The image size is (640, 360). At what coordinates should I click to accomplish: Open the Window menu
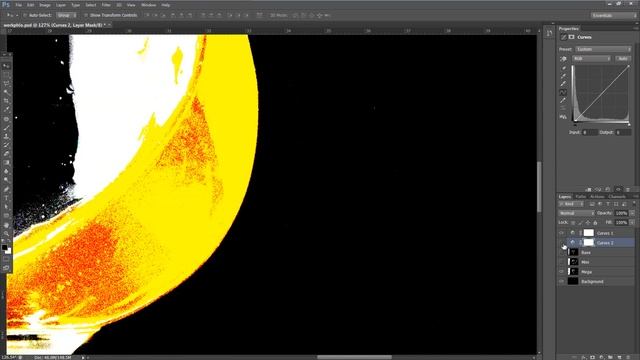click(x=148, y=5)
